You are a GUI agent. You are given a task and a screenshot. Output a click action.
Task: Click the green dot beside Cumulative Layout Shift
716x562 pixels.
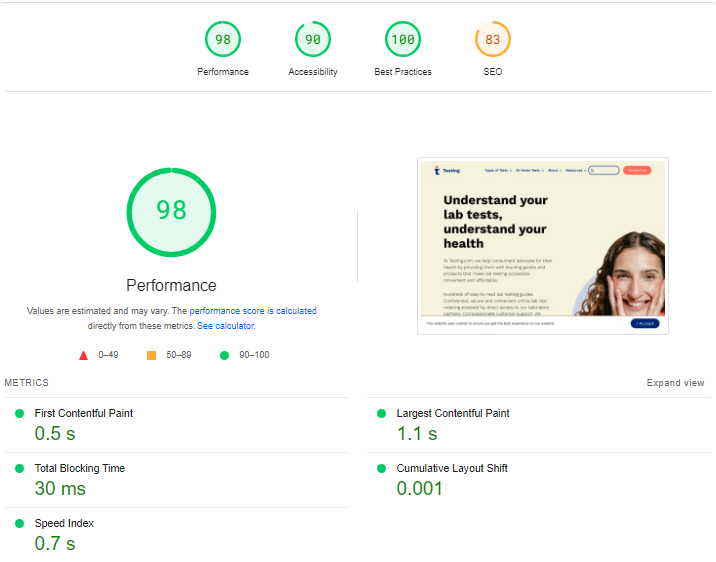pos(381,468)
